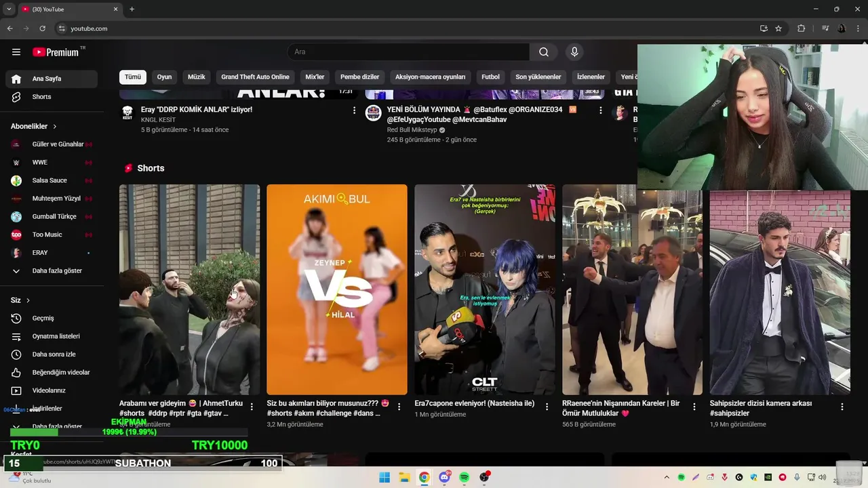
Task: Open Chrome media controls icon
Action: [x=825, y=28]
